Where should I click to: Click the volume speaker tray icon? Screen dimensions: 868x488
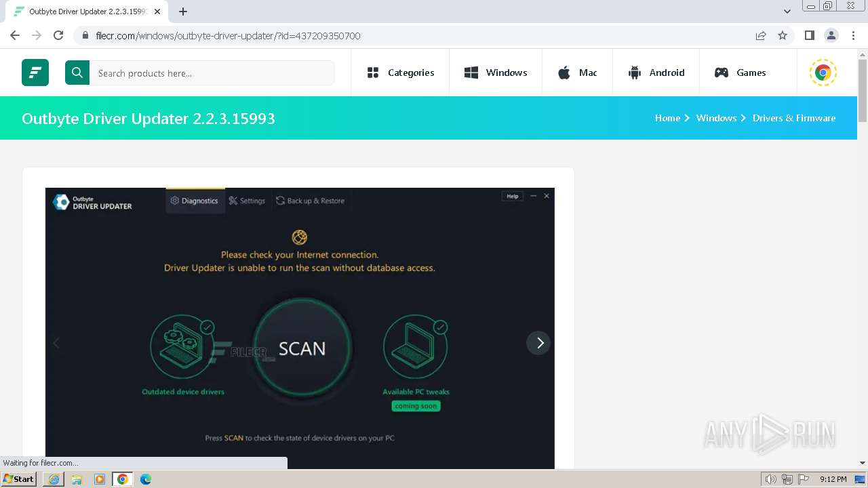771,479
